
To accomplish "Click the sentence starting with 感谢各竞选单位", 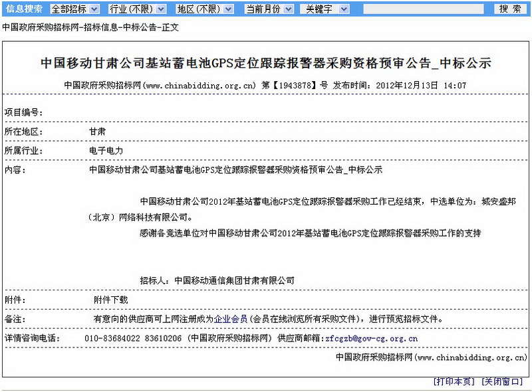I will click(x=310, y=233).
